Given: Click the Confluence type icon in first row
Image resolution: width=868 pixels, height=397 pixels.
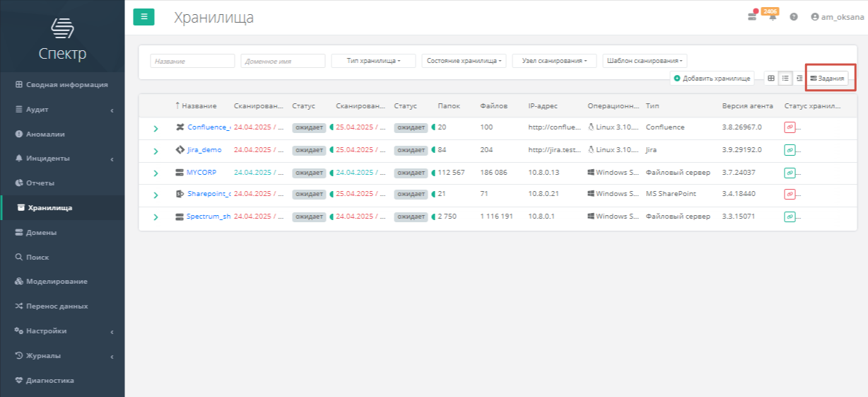Looking at the screenshot, I should [180, 127].
